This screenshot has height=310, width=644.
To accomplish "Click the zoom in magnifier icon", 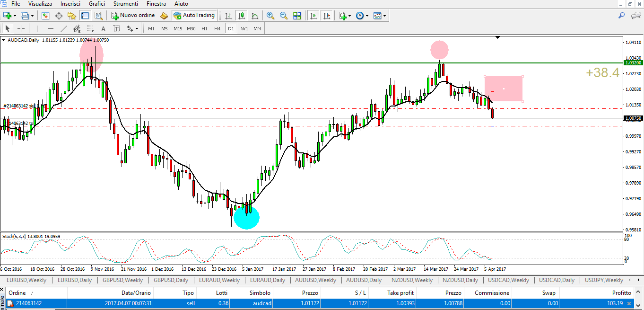I will pyautogui.click(x=270, y=16).
